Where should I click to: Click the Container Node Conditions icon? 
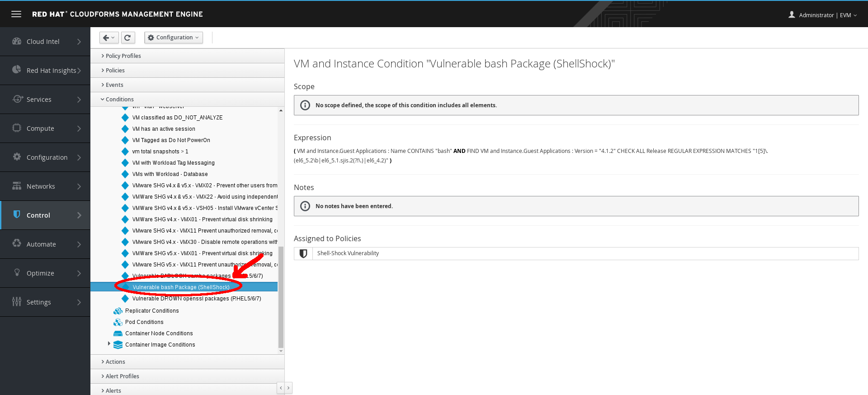click(118, 333)
